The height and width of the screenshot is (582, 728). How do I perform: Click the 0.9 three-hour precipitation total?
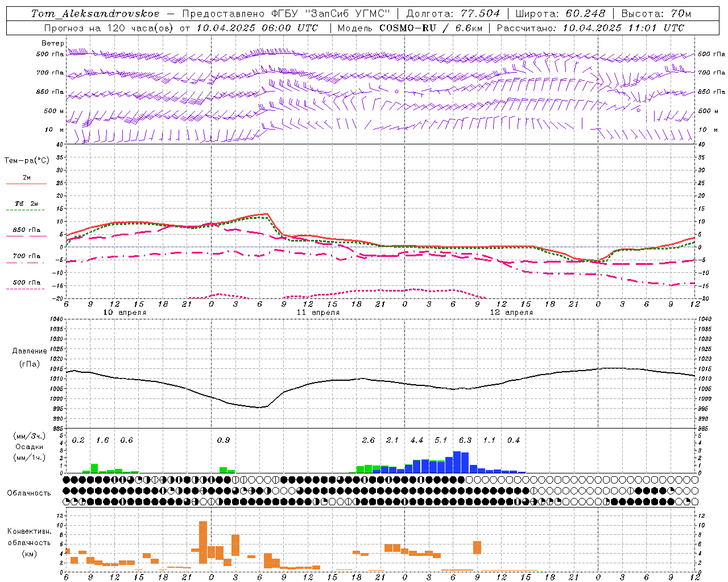(224, 440)
